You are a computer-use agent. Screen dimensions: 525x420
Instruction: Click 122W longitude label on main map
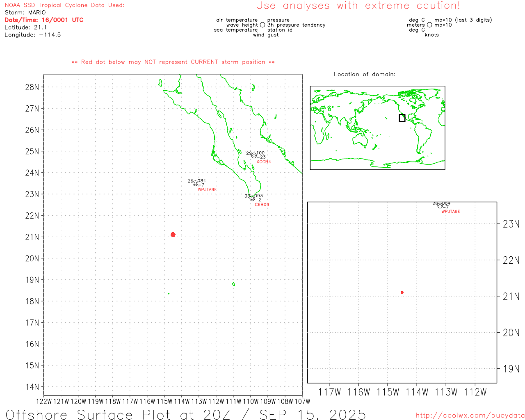click(x=44, y=401)
